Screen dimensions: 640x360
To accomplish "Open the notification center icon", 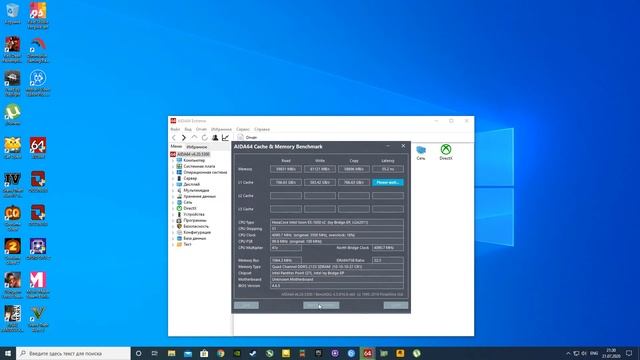I will (629, 353).
